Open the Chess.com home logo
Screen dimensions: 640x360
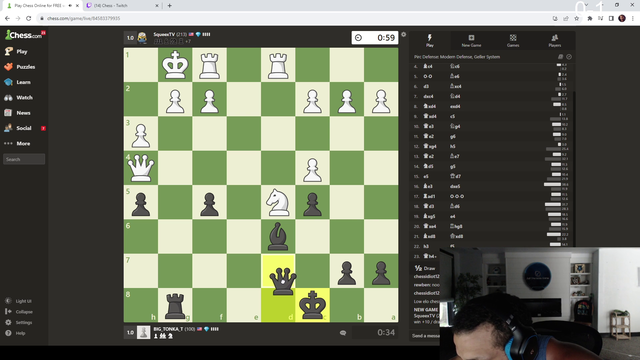pos(24,35)
